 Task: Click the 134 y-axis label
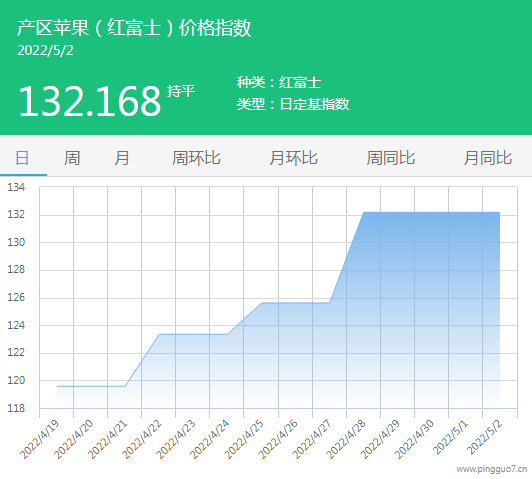pos(16,187)
